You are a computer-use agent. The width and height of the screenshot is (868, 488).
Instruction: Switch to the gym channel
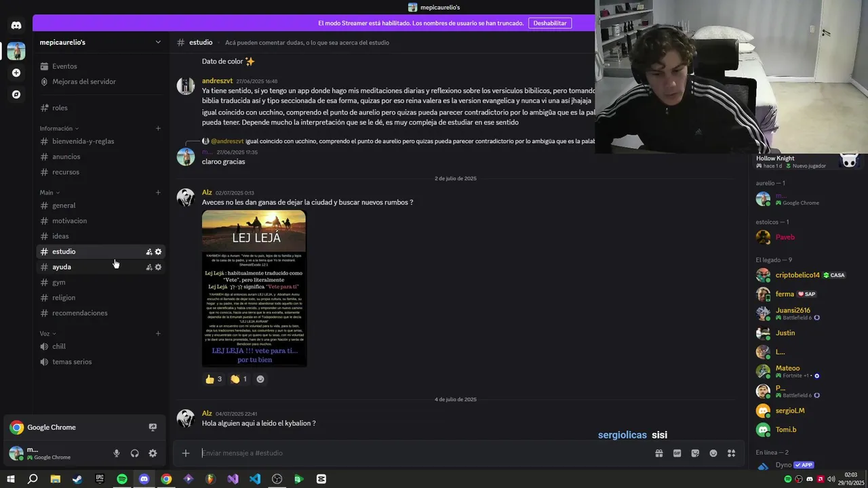tap(100, 282)
